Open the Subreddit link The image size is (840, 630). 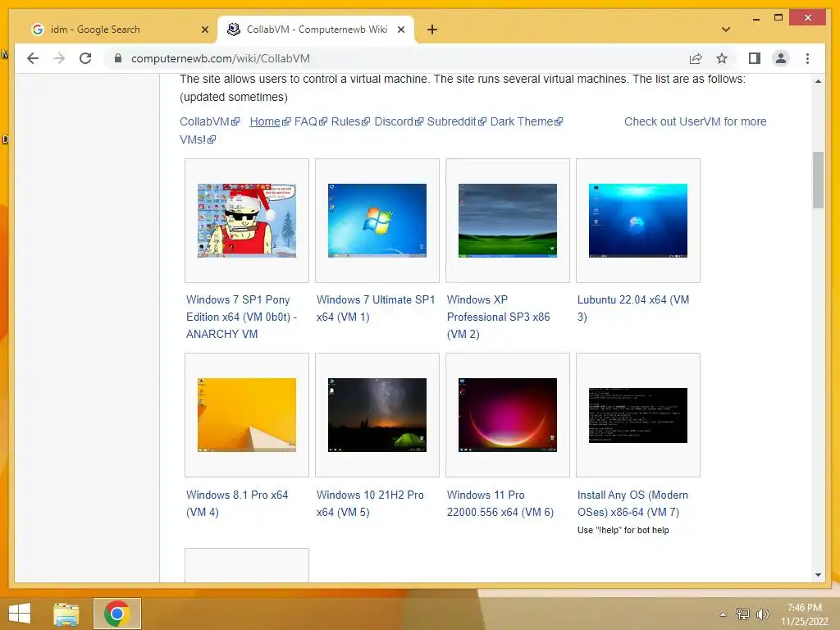coord(456,121)
